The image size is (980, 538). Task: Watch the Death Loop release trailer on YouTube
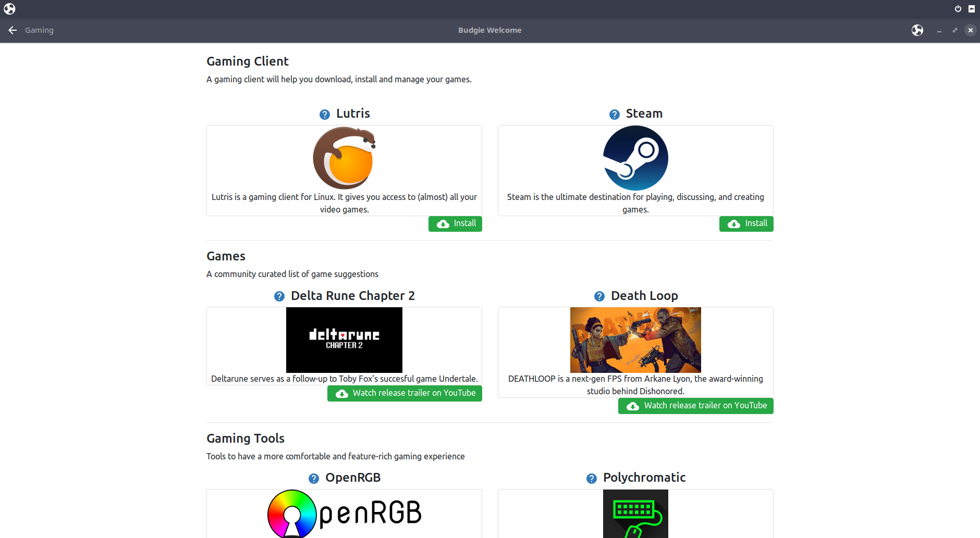696,406
